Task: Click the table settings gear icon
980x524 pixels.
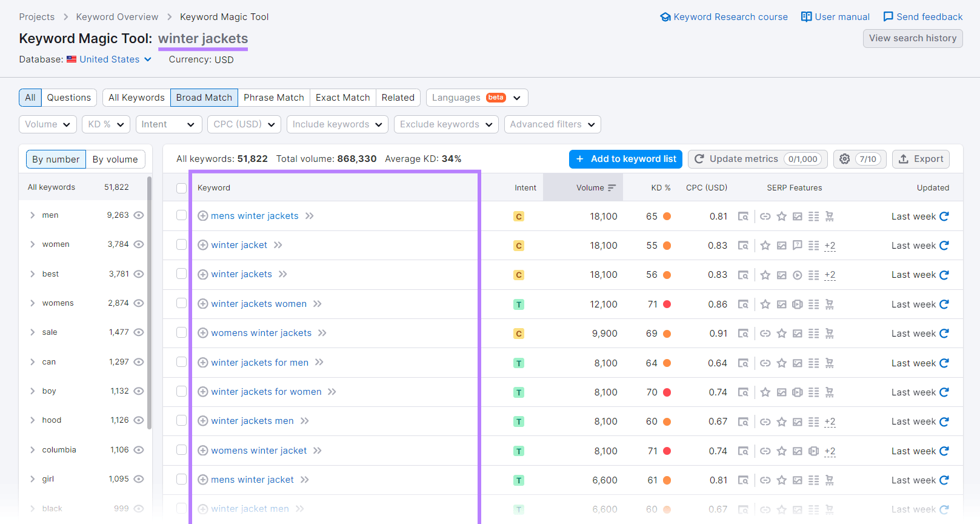Action: pos(844,159)
